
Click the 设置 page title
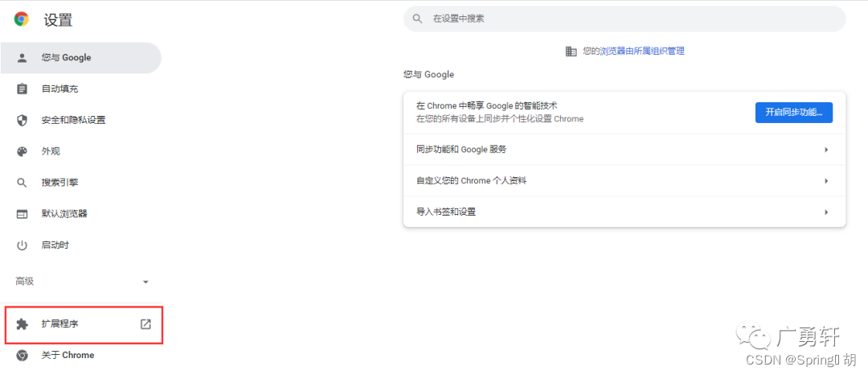[58, 20]
